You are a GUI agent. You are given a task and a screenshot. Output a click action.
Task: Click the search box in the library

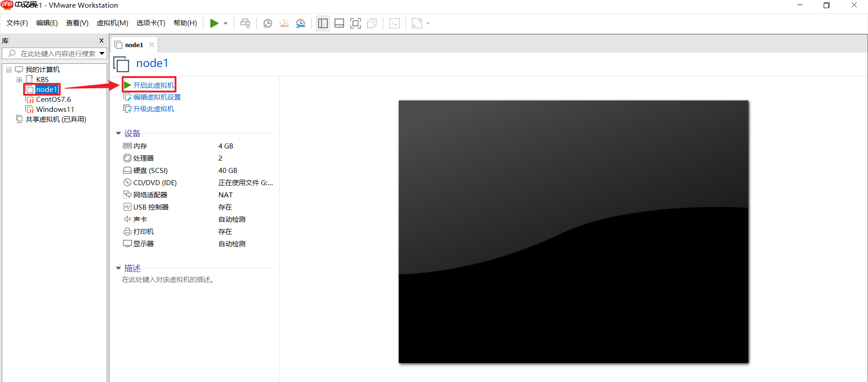pos(55,53)
